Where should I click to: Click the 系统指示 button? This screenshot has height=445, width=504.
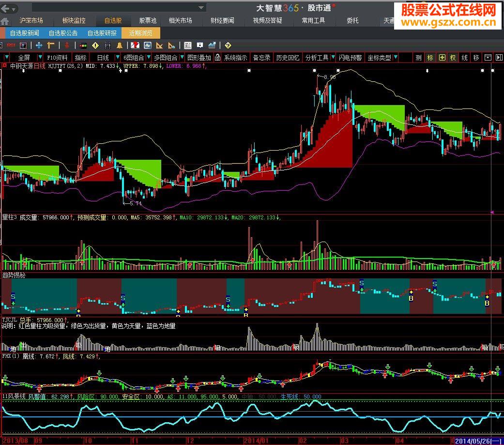236,58
